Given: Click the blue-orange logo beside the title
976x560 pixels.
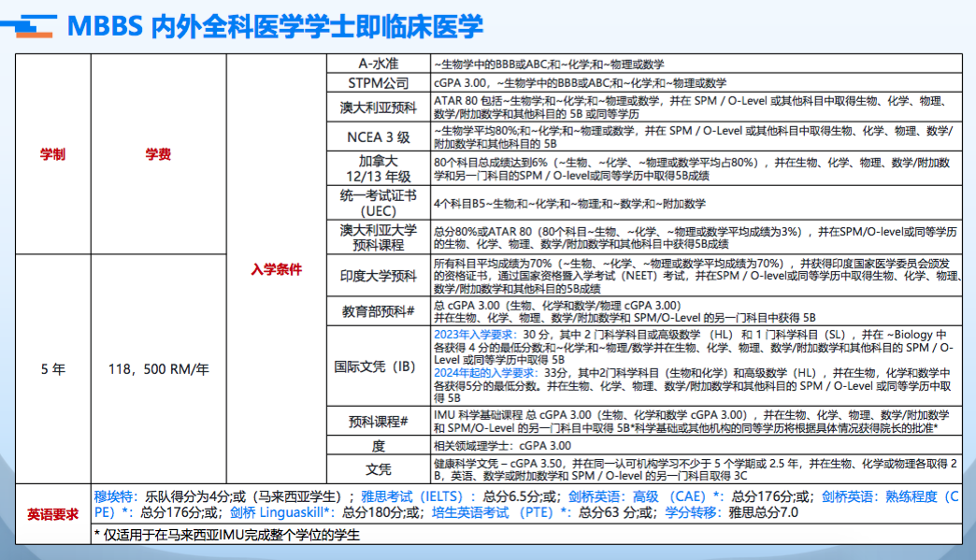Looking at the screenshot, I should pos(32,26).
